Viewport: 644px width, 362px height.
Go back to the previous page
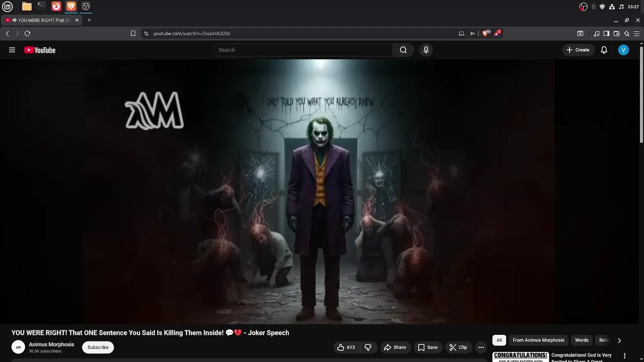point(8,33)
